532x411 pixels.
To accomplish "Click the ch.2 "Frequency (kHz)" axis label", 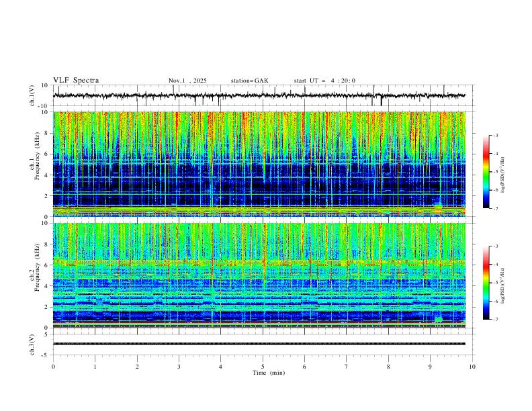I will pos(38,267).
